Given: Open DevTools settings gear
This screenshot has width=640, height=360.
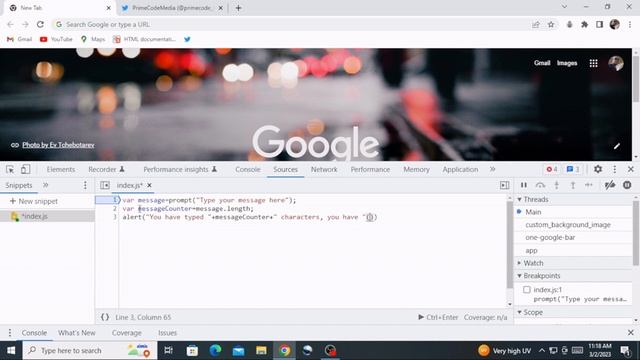Looking at the screenshot, I should pyautogui.click(x=598, y=169).
